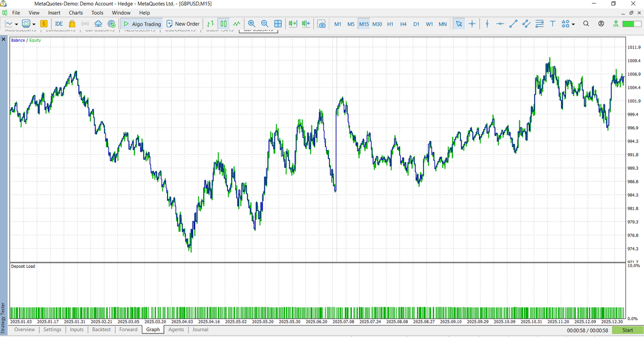The image size is (644, 337).
Task: Zoom in on the chart
Action: coord(252,24)
